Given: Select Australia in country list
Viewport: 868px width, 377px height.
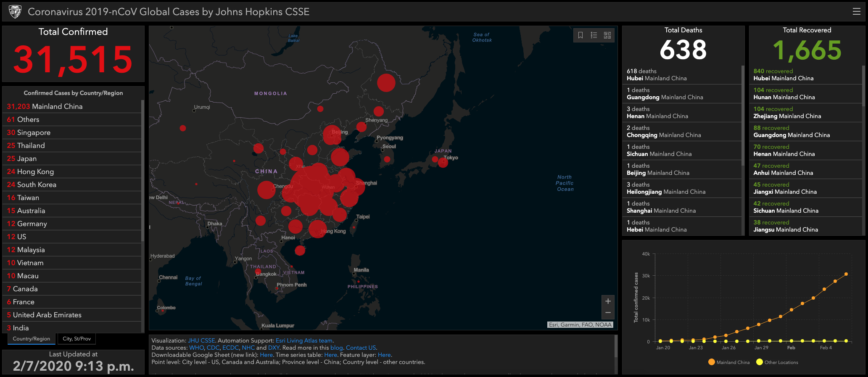Looking at the screenshot, I should coord(72,211).
